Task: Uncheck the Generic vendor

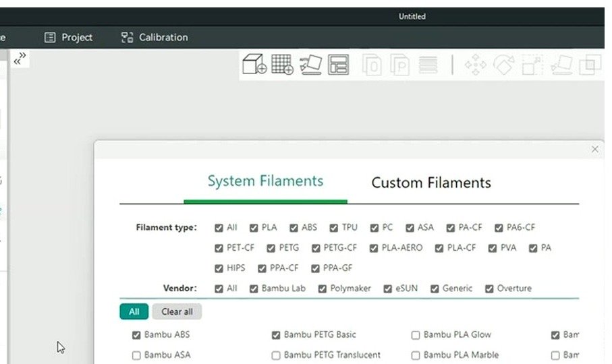Action: pyautogui.click(x=435, y=289)
